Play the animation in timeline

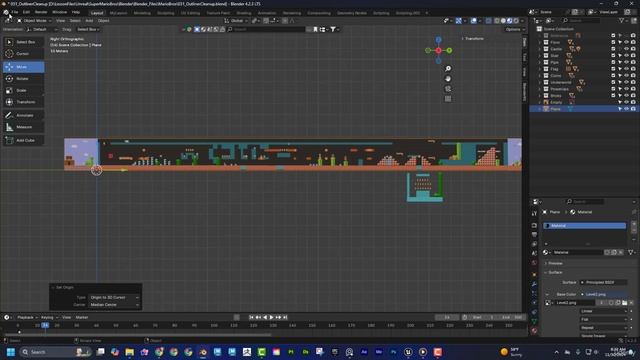pyautogui.click(x=271, y=318)
